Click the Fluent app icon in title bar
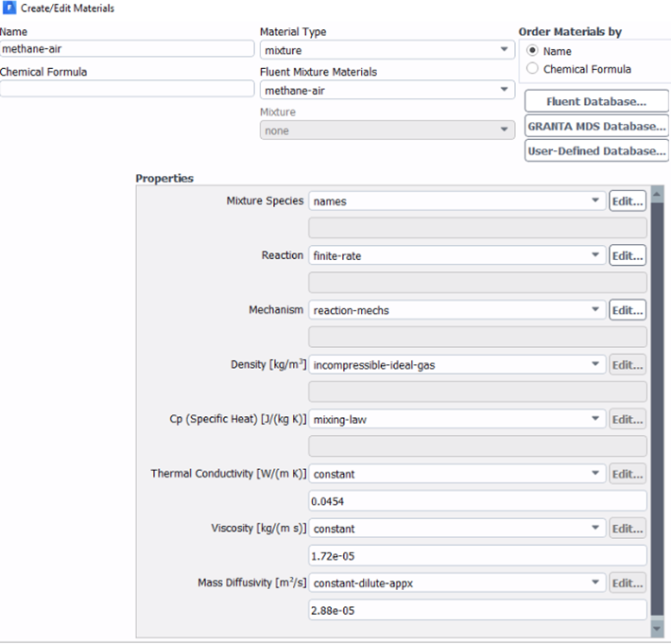 tap(9, 8)
